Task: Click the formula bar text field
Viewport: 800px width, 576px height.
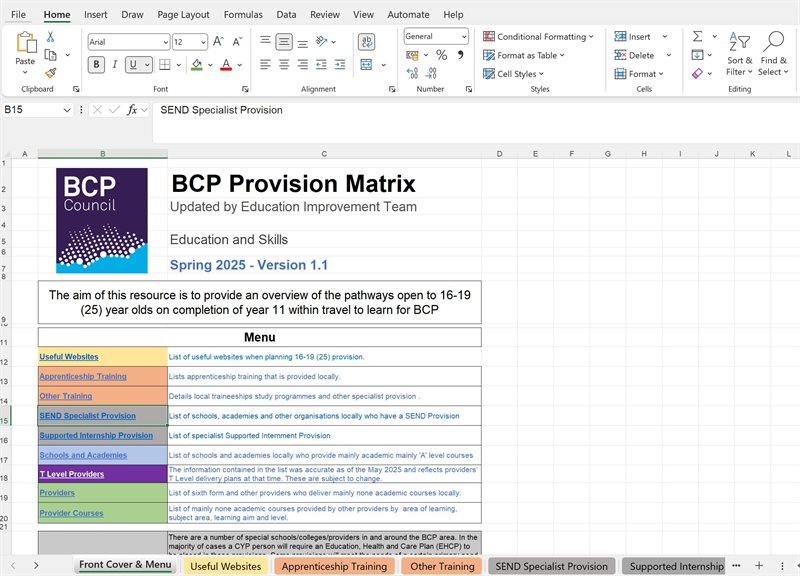Action: click(474, 123)
